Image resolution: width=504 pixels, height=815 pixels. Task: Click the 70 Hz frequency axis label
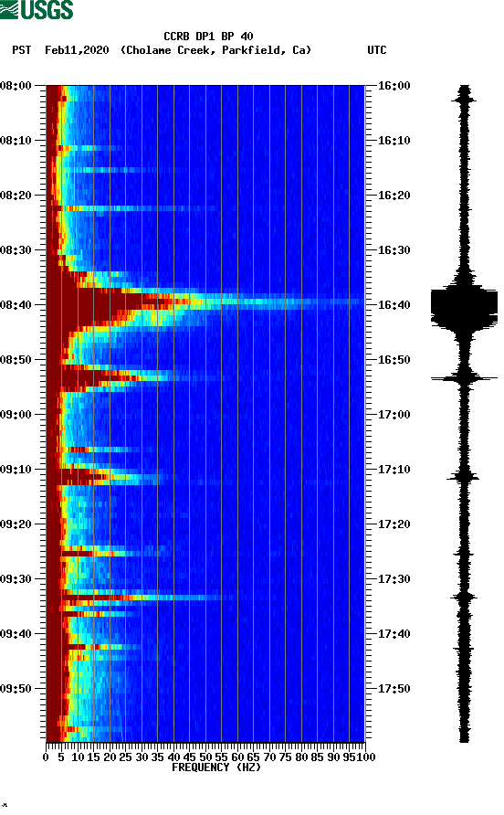[x=269, y=757]
